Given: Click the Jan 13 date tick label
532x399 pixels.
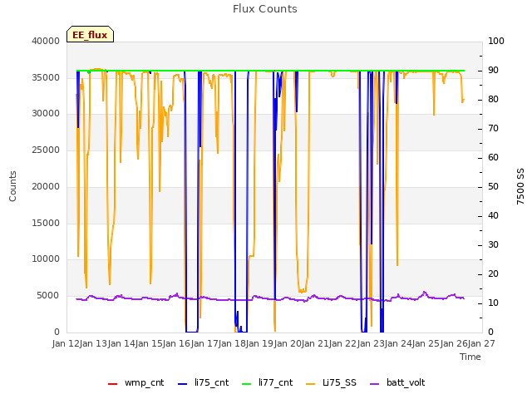Looking at the screenshot, I should click(x=93, y=343).
